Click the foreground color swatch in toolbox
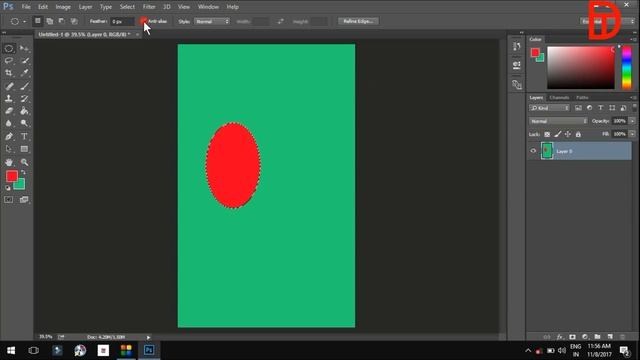Screen dimensions: 640x360 (x=11, y=176)
